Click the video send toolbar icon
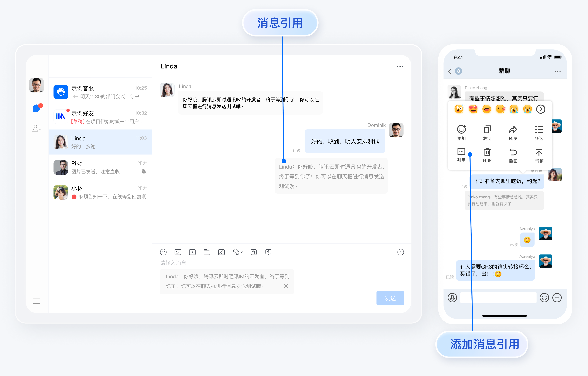This screenshot has width=588, height=376. coord(192,252)
